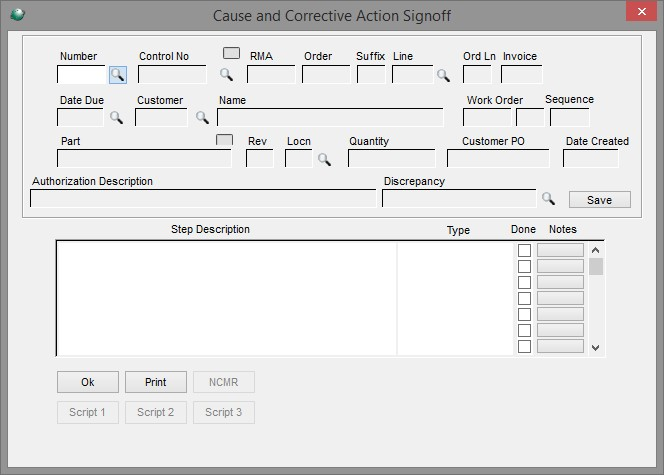Image resolution: width=664 pixels, height=475 pixels.
Task: Open the fourth row Notes button
Action: coord(560,298)
